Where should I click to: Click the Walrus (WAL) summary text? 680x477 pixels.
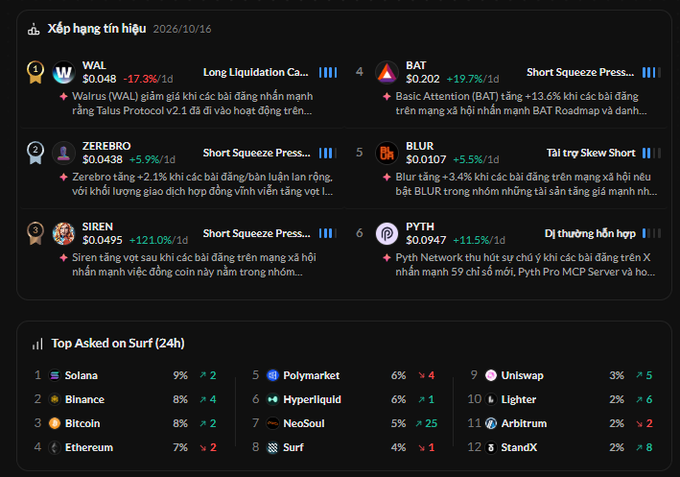pos(192,103)
